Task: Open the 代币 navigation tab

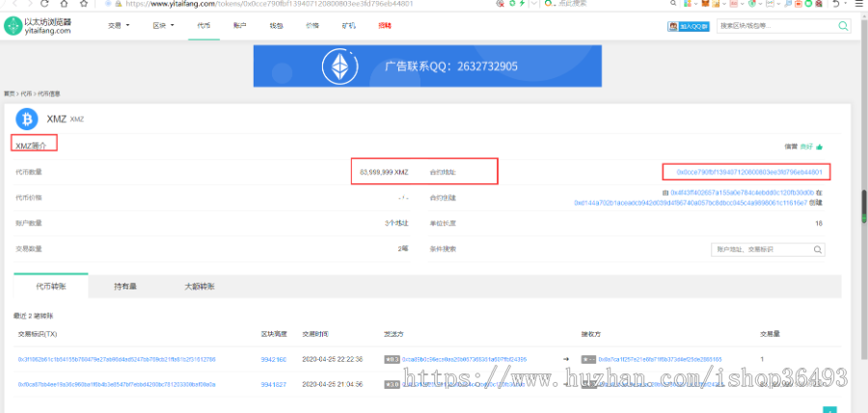Action: pos(203,25)
